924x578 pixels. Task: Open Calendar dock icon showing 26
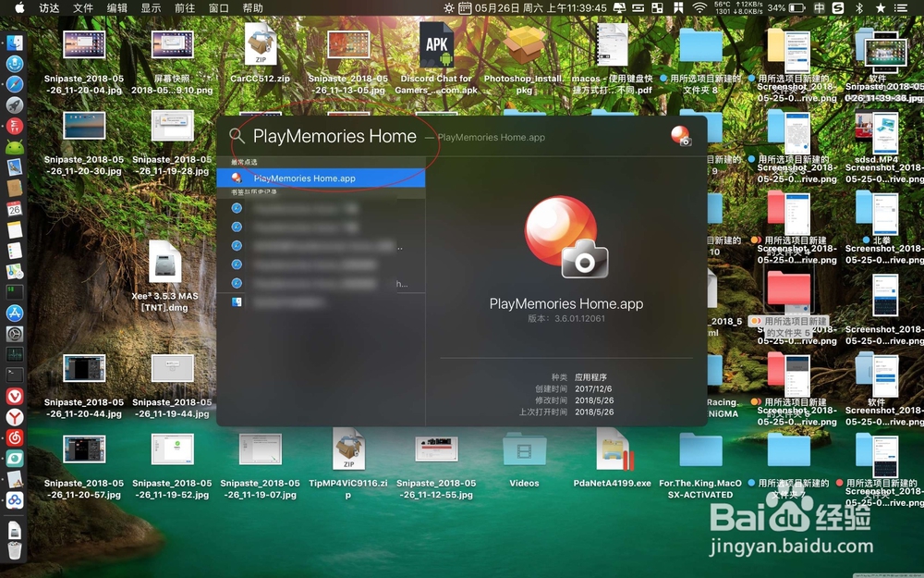coord(15,208)
